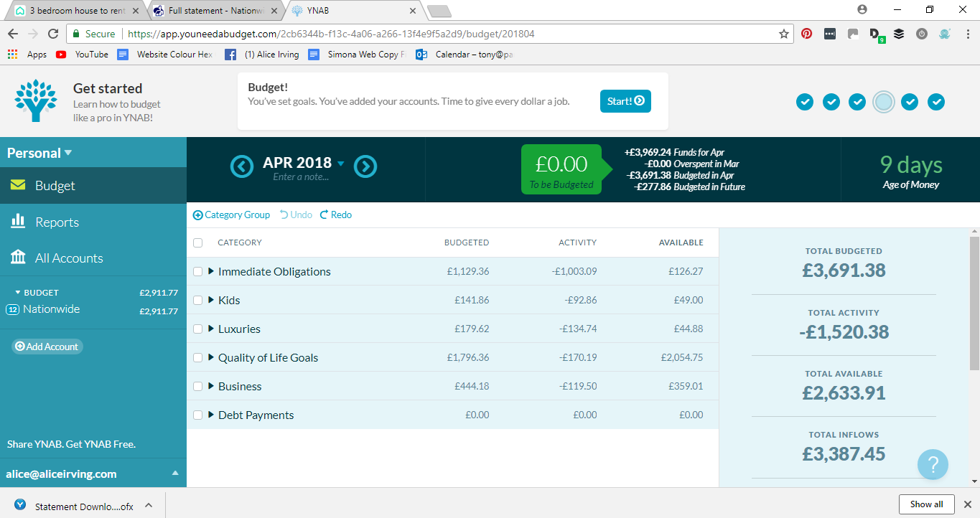Click the Pinterest extension icon

pos(807,34)
